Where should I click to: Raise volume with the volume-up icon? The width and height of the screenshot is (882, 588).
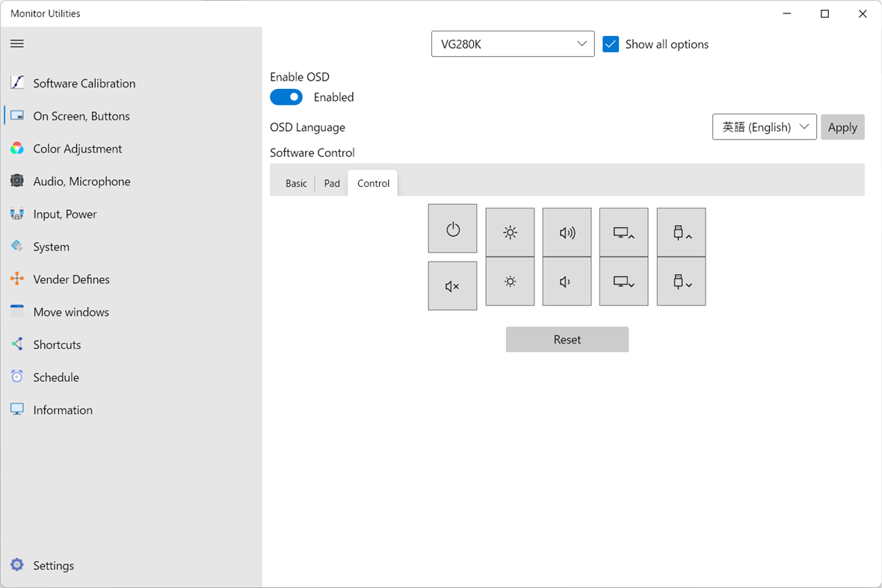[567, 232]
